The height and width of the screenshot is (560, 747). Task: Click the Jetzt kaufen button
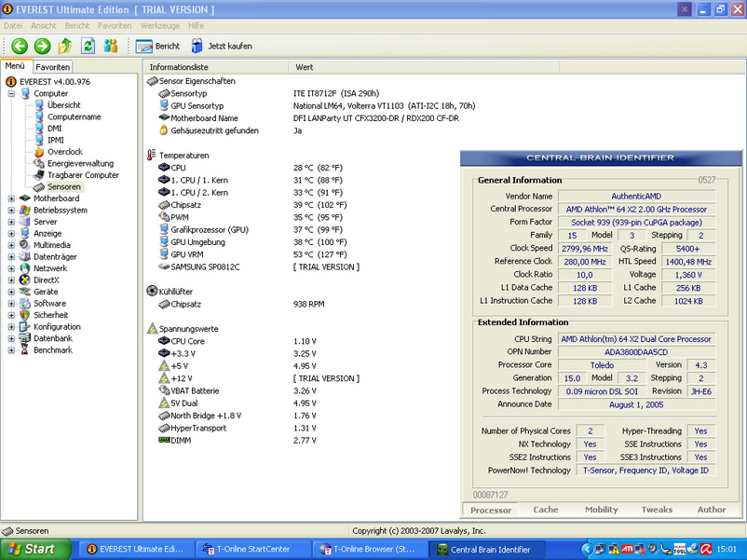222,47
